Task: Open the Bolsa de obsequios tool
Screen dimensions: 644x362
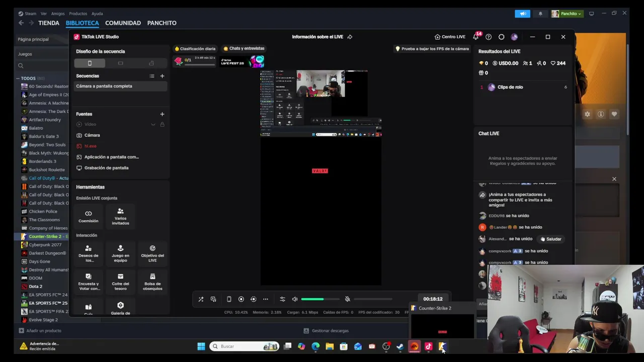Action: coord(152,282)
